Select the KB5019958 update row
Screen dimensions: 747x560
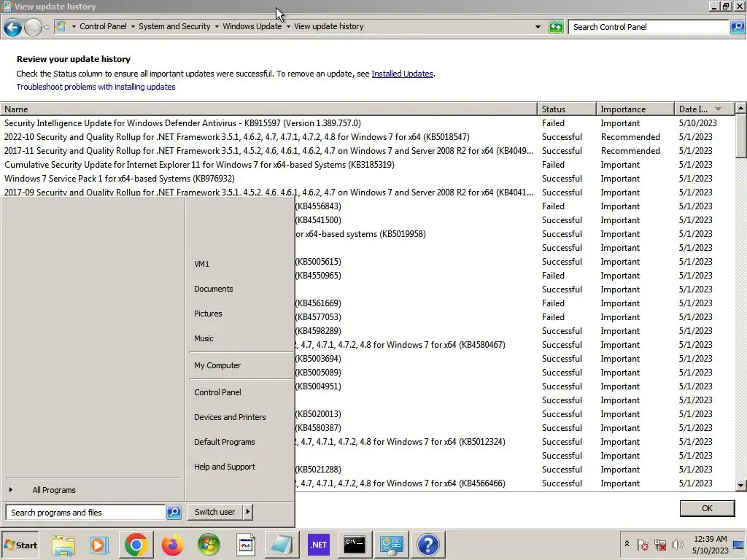pos(514,234)
